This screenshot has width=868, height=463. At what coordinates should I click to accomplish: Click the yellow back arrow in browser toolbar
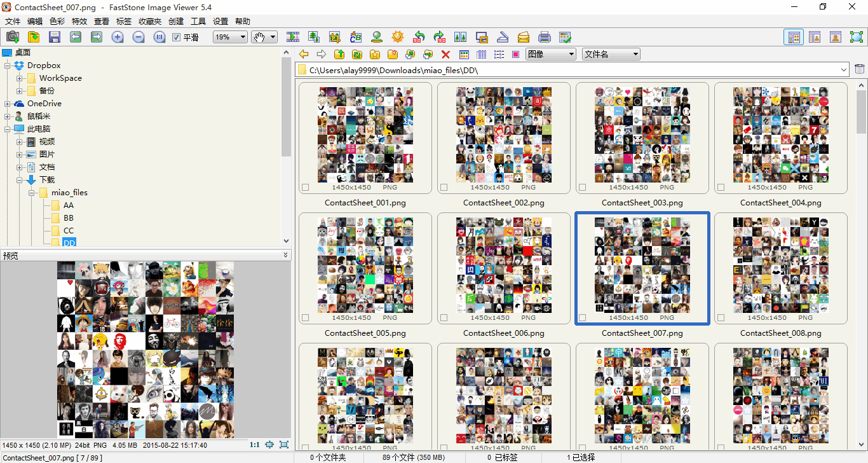tap(304, 55)
